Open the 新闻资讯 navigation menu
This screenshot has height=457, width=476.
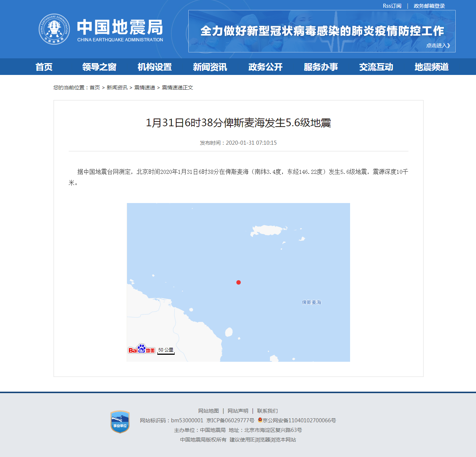(210, 67)
